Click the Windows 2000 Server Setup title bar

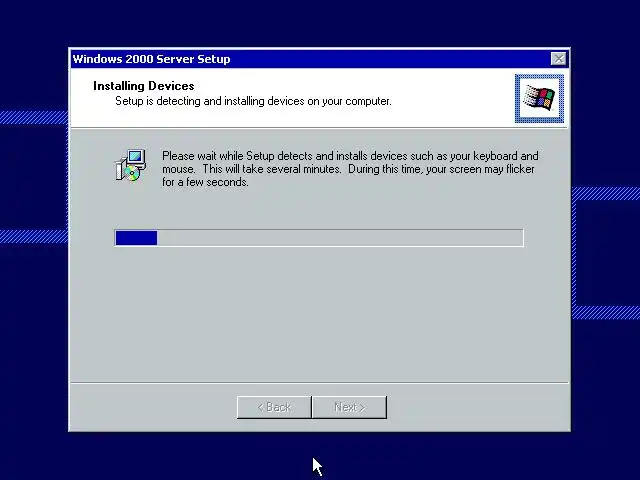click(319, 59)
